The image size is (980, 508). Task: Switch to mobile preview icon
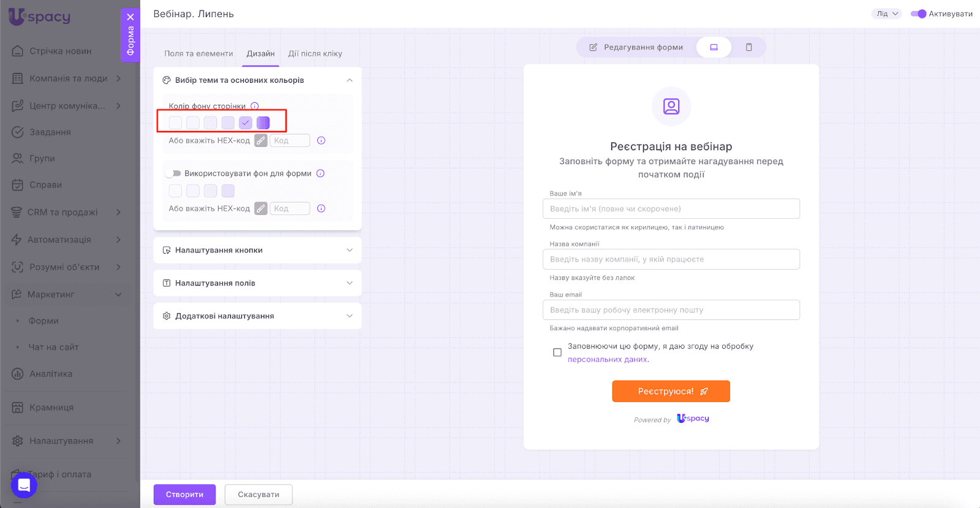tap(748, 47)
